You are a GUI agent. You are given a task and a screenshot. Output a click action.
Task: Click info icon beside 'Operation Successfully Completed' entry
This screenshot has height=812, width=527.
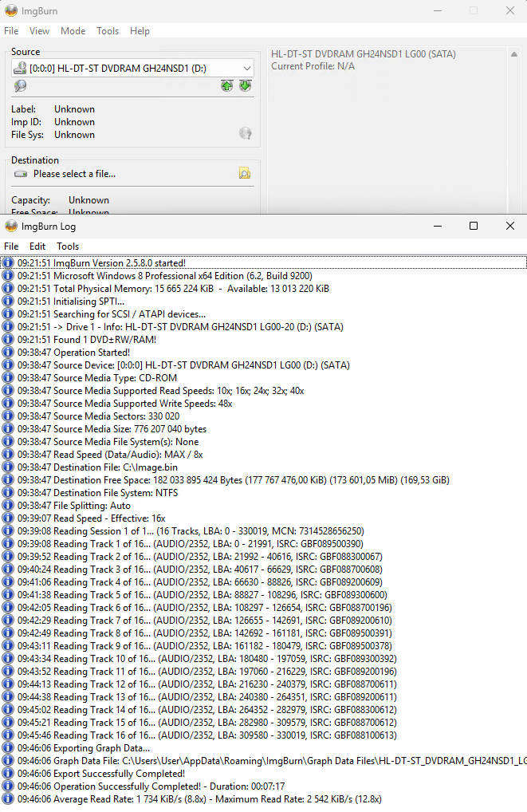[x=8, y=786]
